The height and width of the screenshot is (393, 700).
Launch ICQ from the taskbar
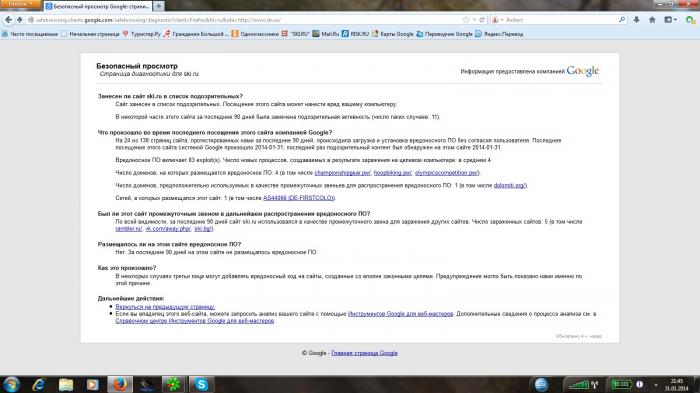173,384
